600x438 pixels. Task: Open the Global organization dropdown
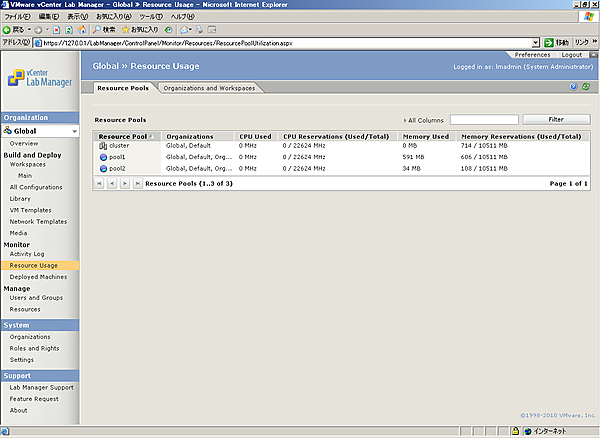pos(73,131)
